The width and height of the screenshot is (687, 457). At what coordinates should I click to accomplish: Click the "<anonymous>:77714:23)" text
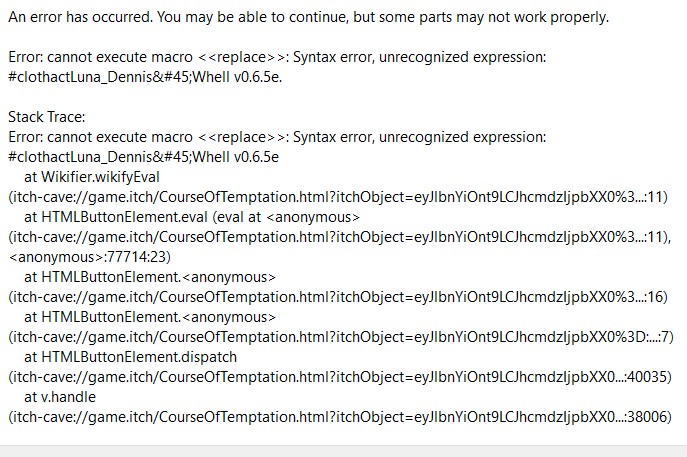pos(89,257)
